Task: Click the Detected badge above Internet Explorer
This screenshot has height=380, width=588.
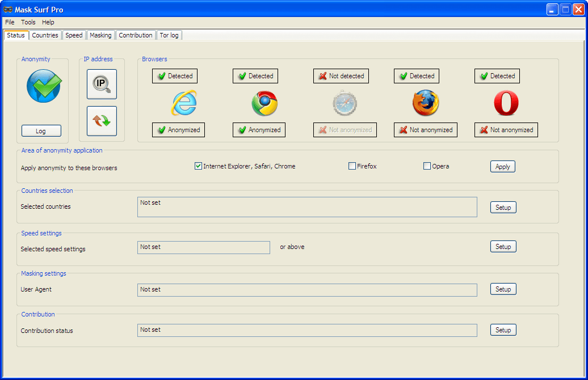Action: click(x=174, y=75)
